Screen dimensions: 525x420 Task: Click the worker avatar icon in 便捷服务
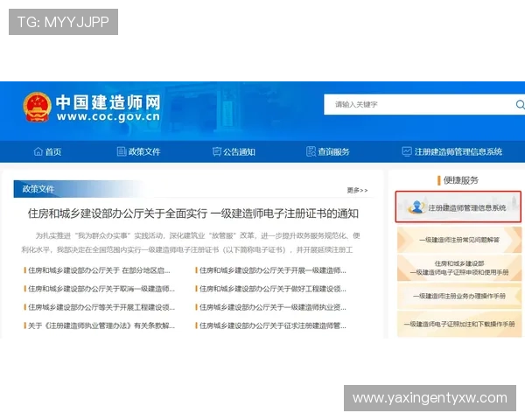[x=416, y=206]
